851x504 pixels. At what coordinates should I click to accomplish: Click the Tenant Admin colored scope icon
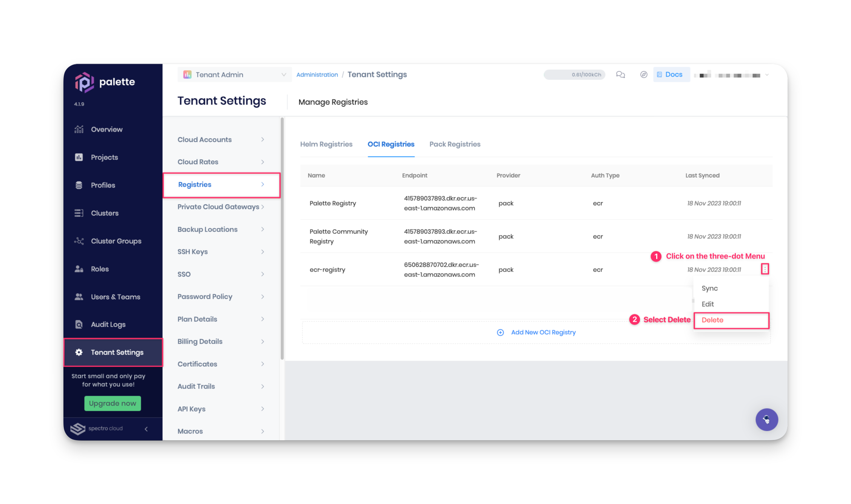(x=187, y=75)
